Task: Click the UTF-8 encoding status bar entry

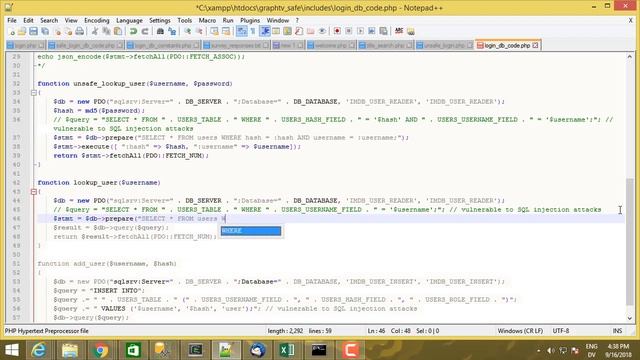Action: pos(560,331)
